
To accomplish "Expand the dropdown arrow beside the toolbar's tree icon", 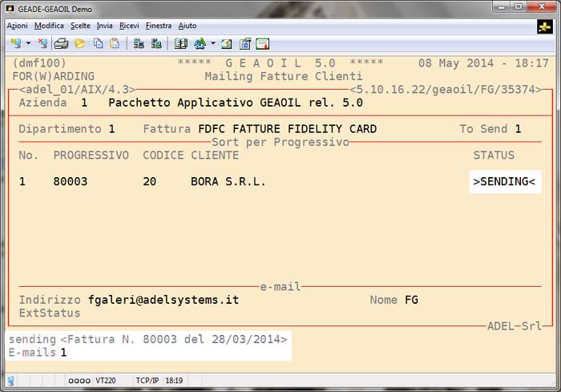I will [x=213, y=43].
